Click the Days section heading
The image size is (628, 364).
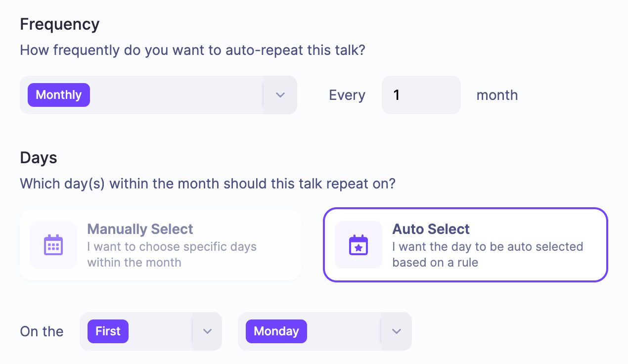[x=39, y=158]
